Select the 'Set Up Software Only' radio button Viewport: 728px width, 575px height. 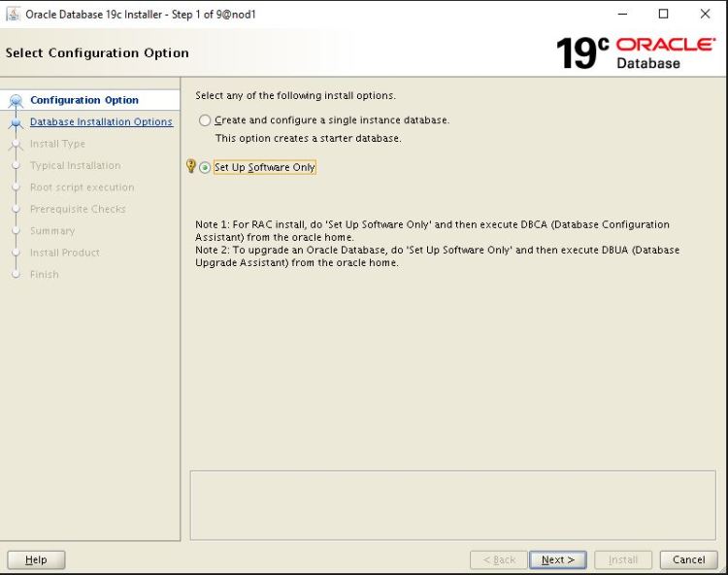pos(205,167)
